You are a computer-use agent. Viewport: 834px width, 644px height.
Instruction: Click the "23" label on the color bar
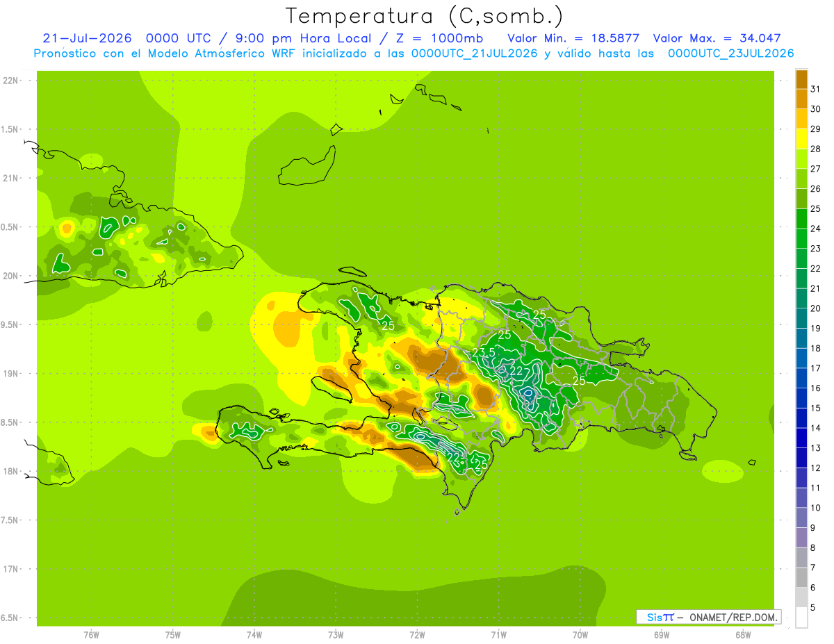816,249
